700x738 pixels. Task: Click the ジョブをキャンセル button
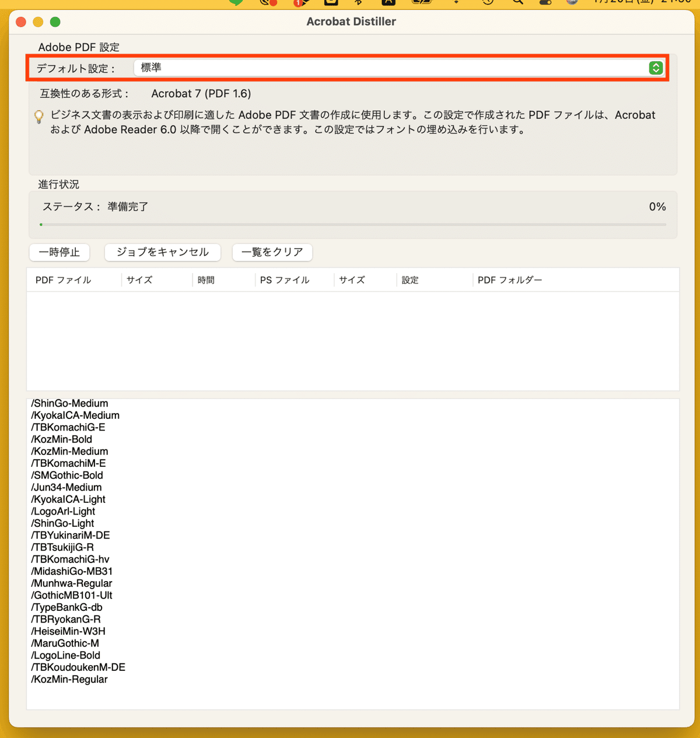163,252
